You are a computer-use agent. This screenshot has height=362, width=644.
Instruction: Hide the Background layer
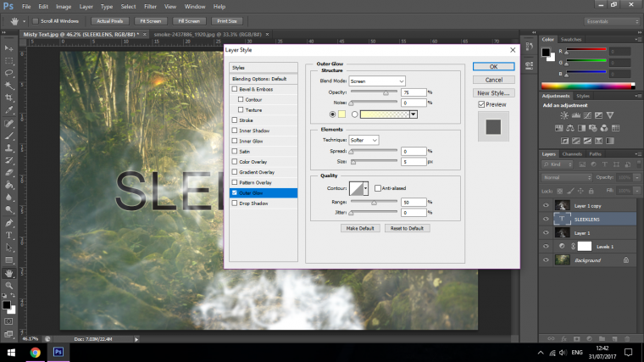[546, 260]
